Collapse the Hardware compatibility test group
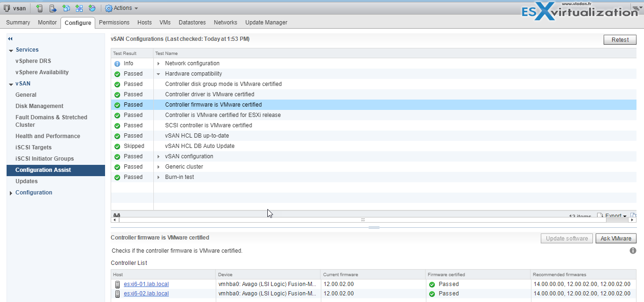The image size is (644, 302). point(159,74)
